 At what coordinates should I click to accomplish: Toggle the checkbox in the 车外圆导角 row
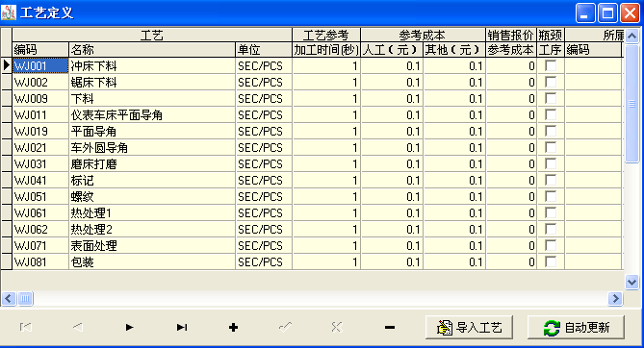551,147
